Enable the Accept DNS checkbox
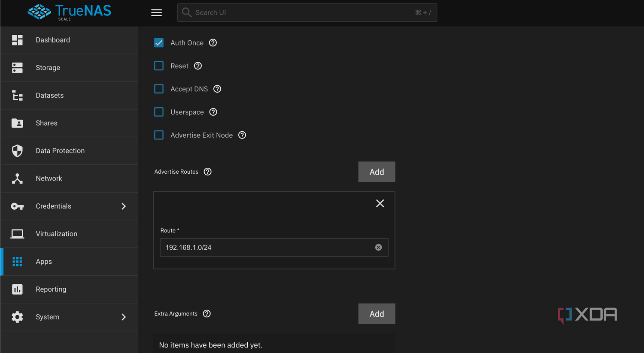The width and height of the screenshot is (644, 353). coord(159,89)
